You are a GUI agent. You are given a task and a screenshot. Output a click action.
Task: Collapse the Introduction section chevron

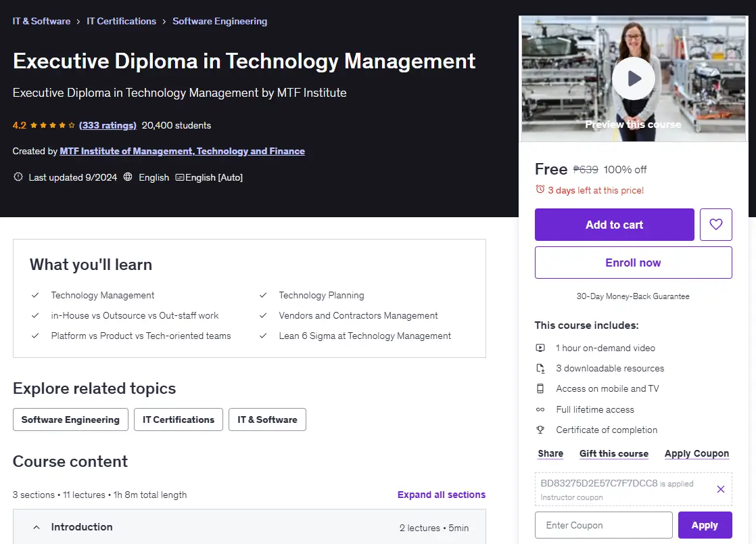[x=36, y=527]
